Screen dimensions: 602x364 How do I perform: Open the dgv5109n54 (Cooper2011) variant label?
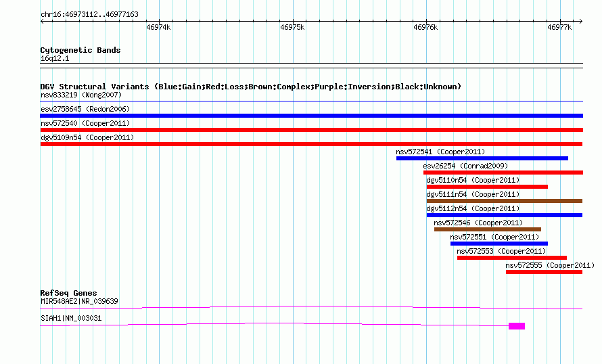[87, 137]
